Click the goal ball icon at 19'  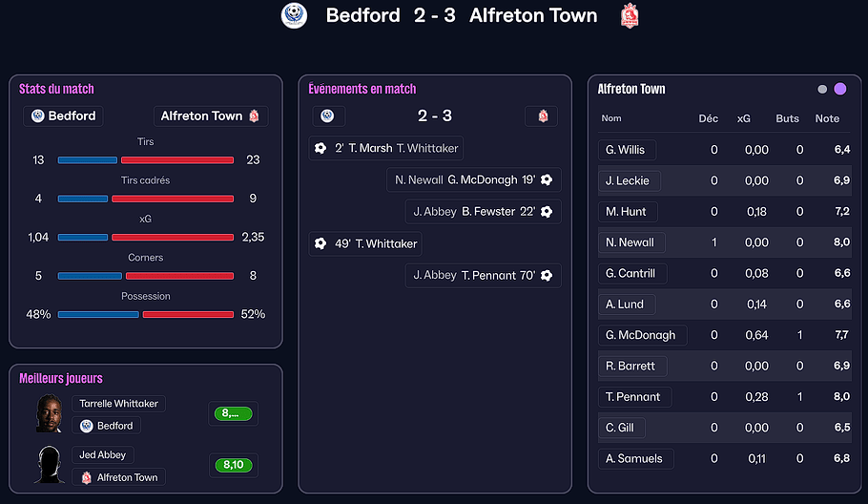547,179
